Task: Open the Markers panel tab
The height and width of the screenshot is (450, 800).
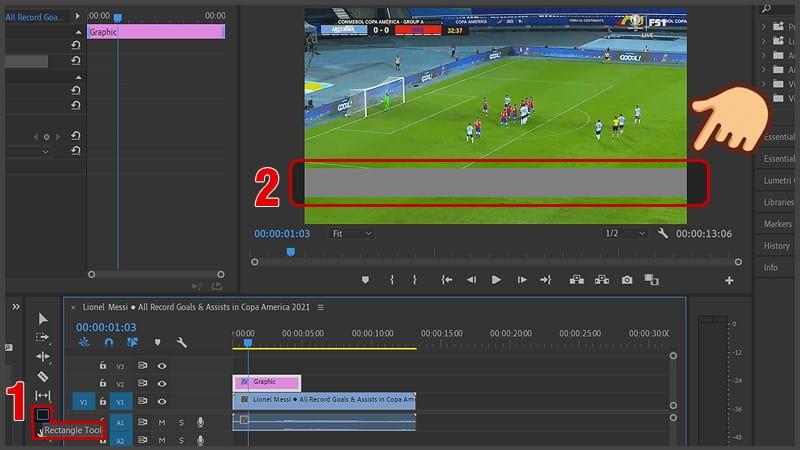Action: 778,223
